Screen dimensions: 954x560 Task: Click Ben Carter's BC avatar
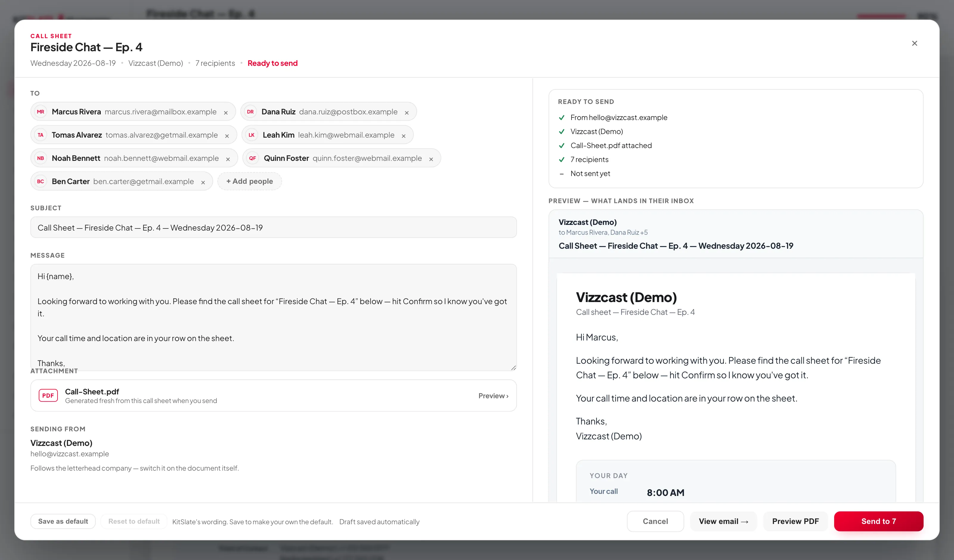tap(41, 181)
